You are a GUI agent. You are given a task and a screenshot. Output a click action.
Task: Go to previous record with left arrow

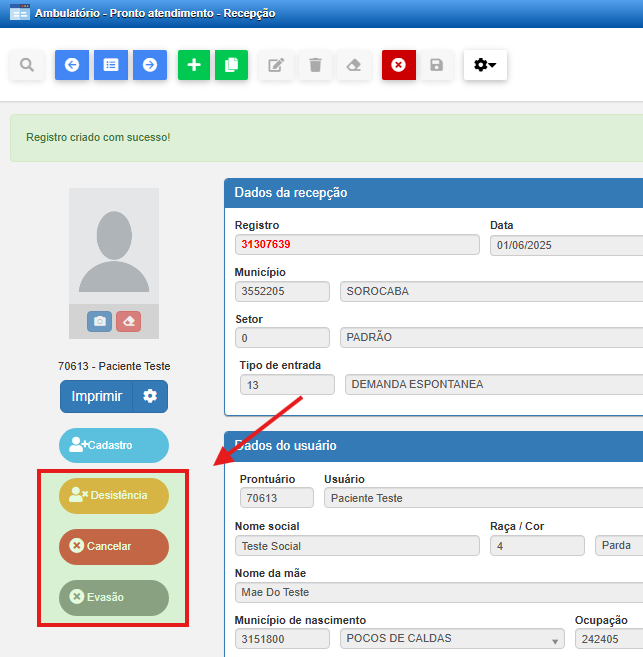(x=72, y=65)
